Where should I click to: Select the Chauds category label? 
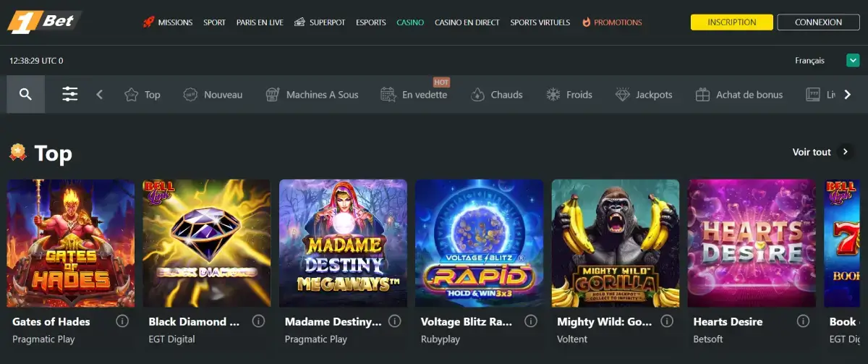pos(506,95)
